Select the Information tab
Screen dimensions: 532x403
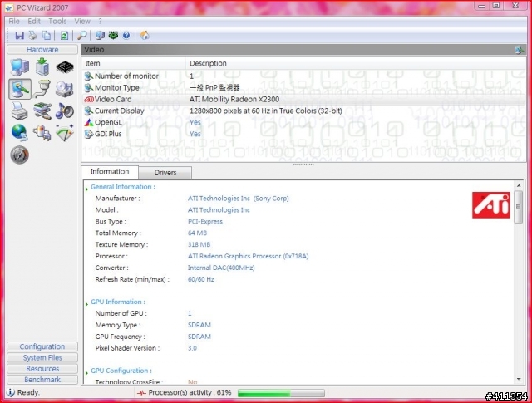[x=110, y=172]
